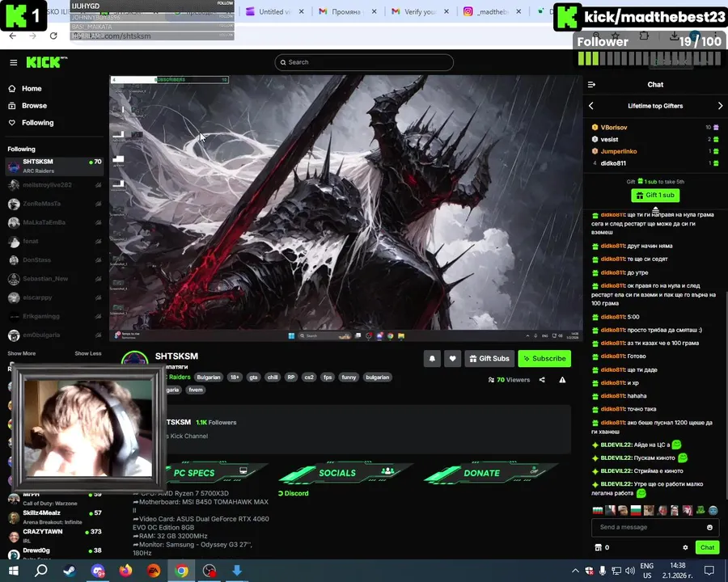This screenshot has width=728, height=582.
Task: Open MaLkaTaEmBa channel
Action: (x=54, y=222)
